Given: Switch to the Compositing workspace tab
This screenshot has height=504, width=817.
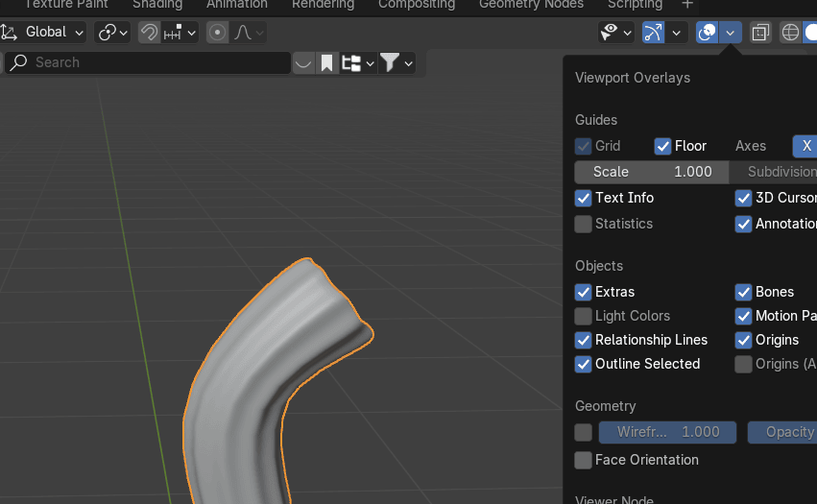Looking at the screenshot, I should pyautogui.click(x=416, y=5).
